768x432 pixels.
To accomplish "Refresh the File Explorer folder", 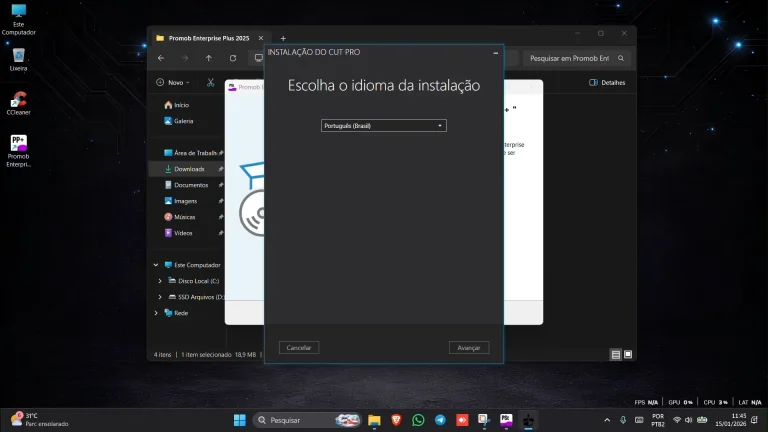I will 233,58.
